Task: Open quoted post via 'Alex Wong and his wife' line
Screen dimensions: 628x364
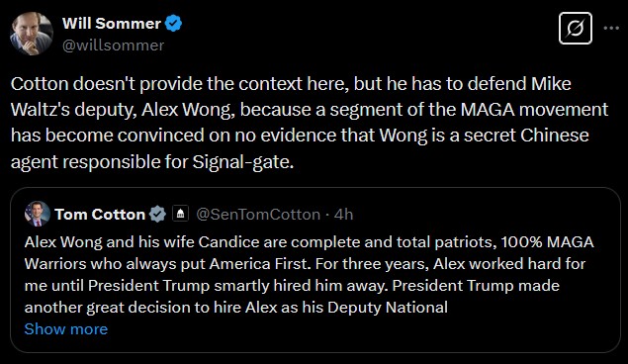Action: 110,242
